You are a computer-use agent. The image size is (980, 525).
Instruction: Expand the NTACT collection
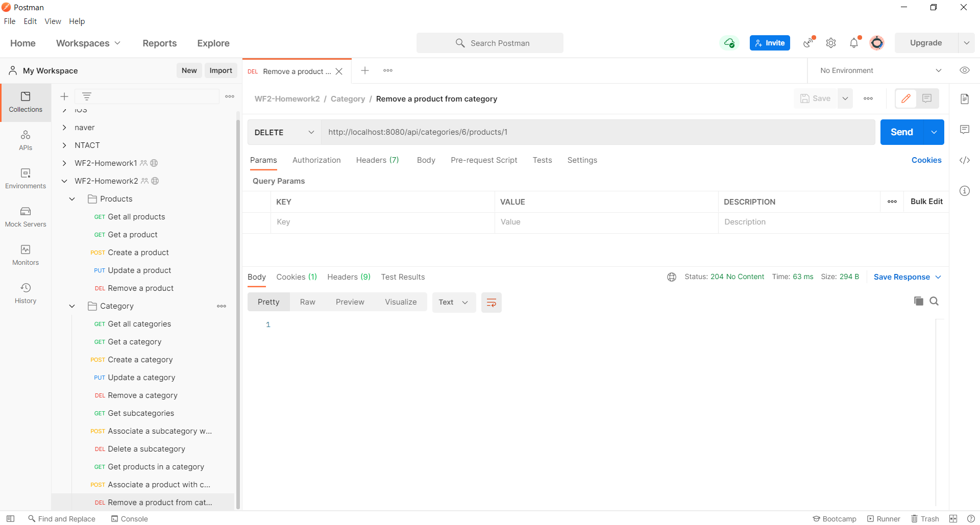point(64,145)
